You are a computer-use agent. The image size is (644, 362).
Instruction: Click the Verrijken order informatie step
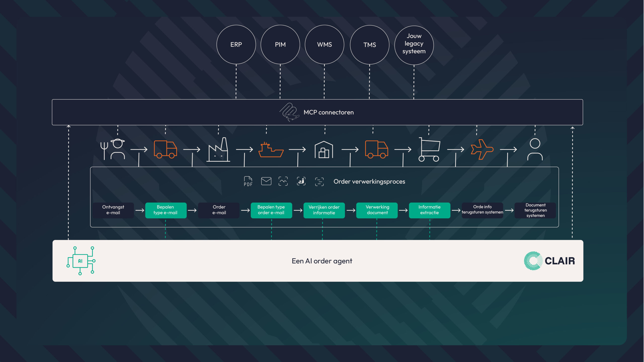coord(324,210)
